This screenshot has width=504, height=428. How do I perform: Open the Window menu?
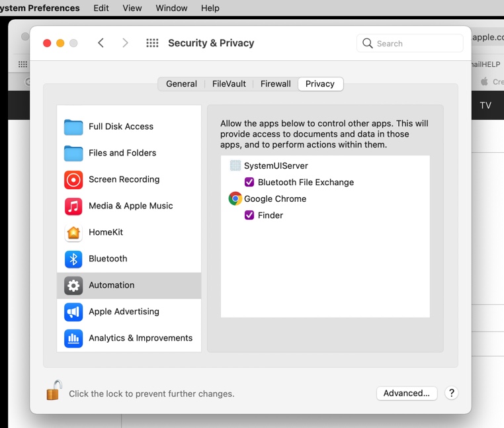pos(171,8)
